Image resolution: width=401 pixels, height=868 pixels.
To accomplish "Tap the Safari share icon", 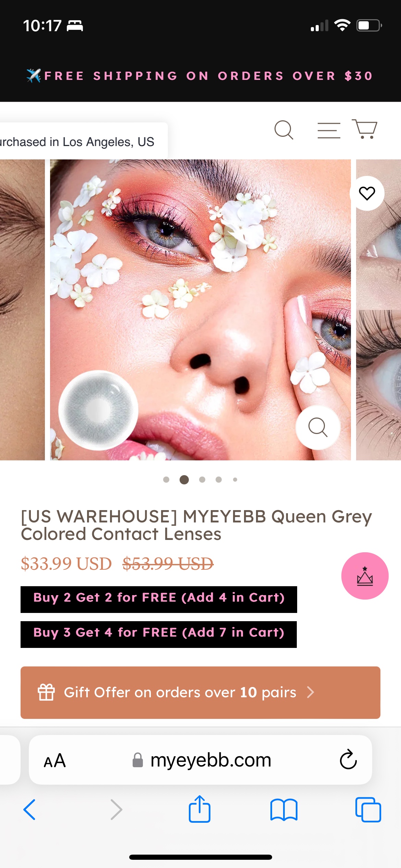I will click(x=199, y=809).
